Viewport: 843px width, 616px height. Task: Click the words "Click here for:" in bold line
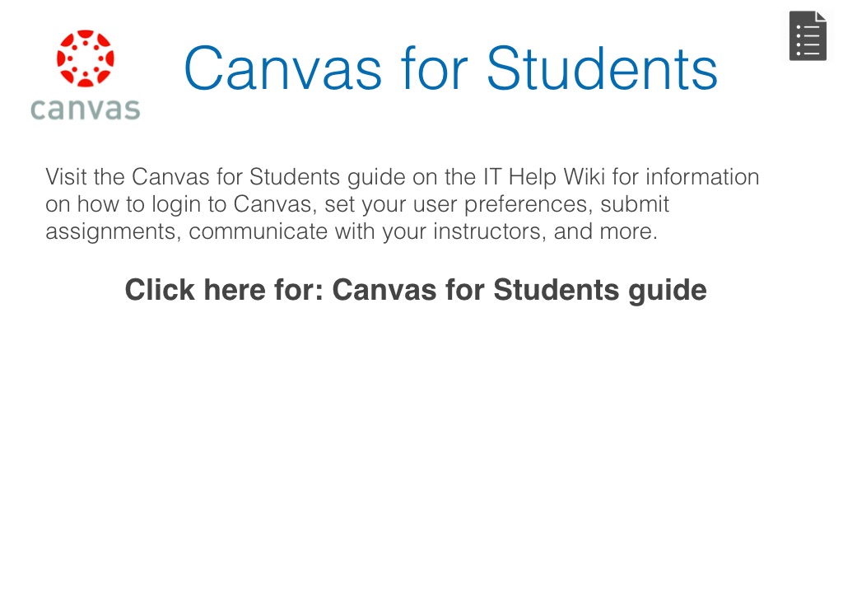(223, 290)
